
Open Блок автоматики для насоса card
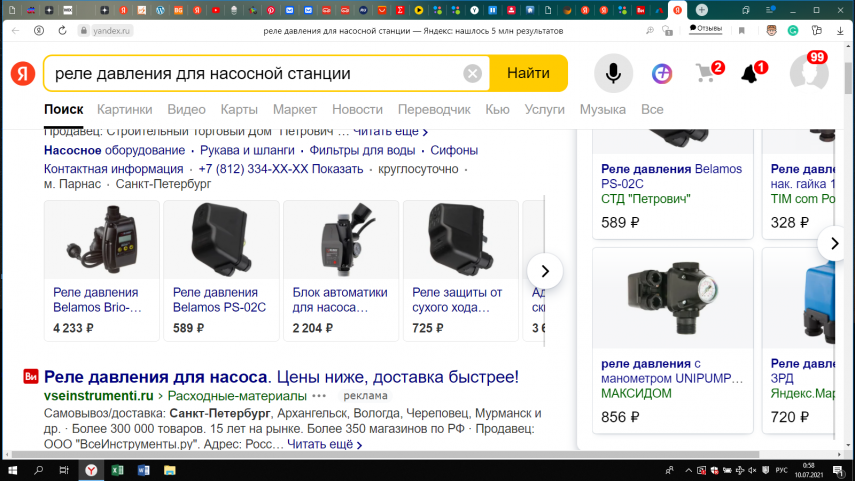(x=341, y=270)
